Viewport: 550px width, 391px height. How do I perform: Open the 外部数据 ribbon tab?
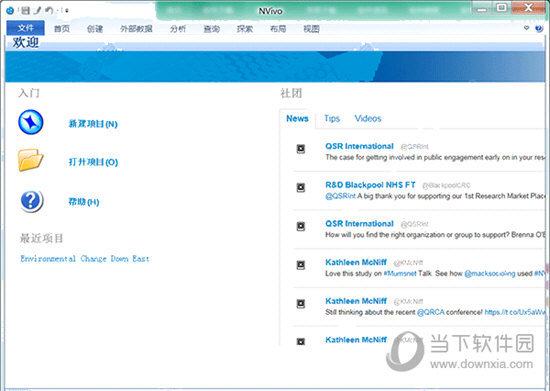[x=136, y=29]
